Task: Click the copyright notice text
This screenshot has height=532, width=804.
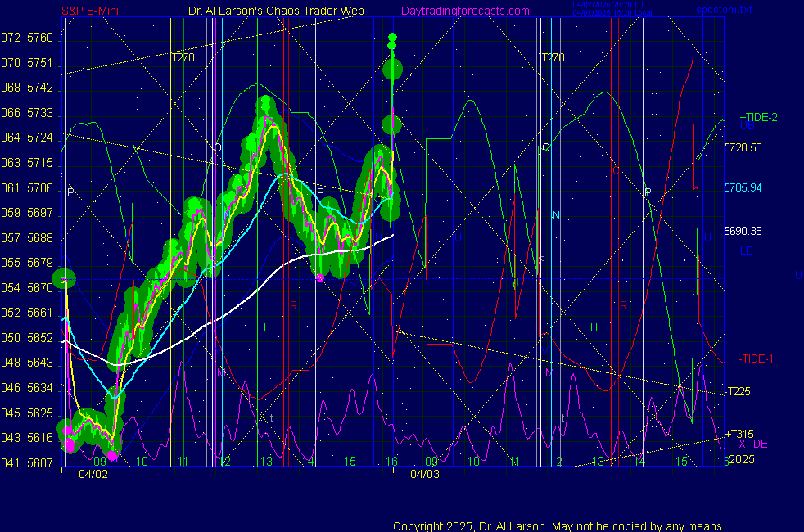Action: [558, 526]
